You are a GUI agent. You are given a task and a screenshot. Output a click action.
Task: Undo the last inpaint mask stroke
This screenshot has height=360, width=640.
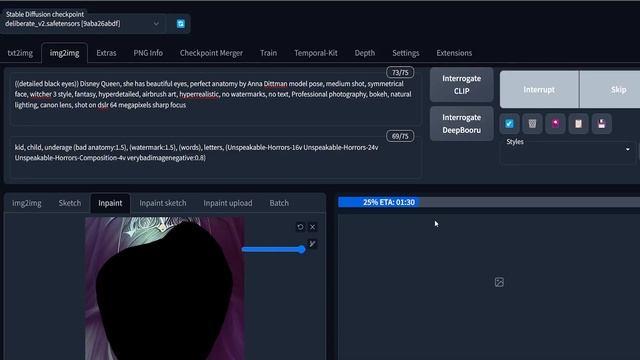(x=300, y=227)
